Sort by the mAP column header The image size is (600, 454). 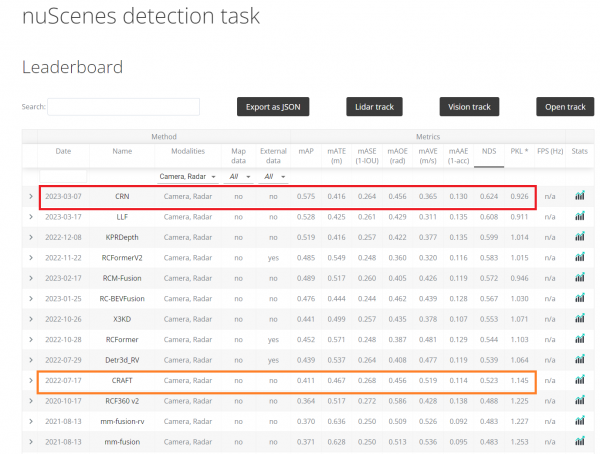point(306,151)
